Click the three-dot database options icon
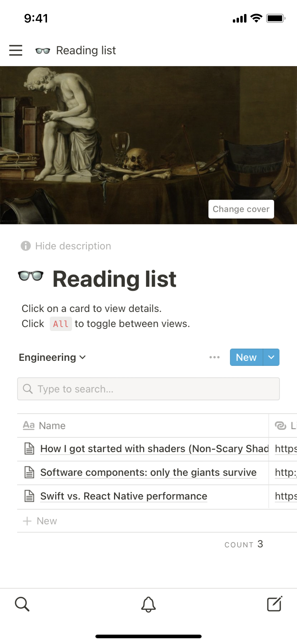 214,357
